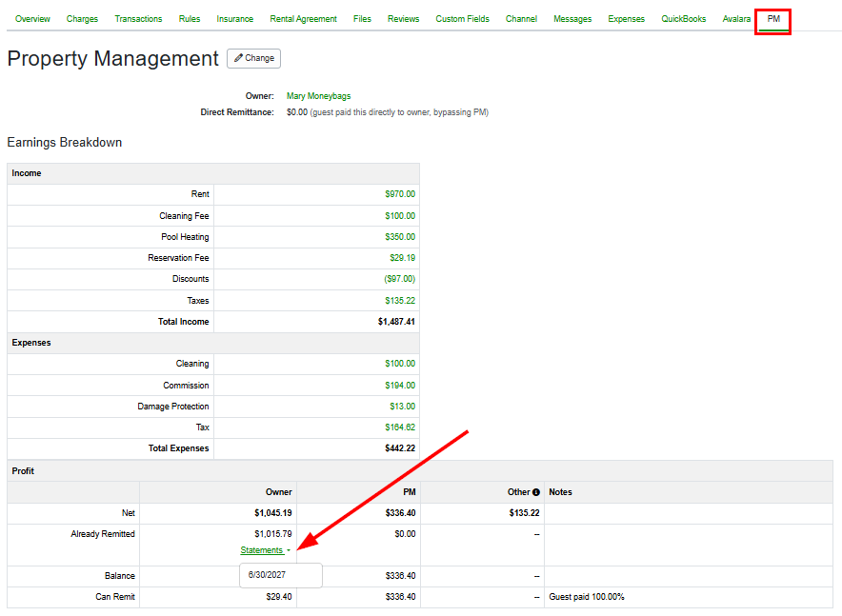Click the Cleaning Fee amount $100.00
The height and width of the screenshot is (616, 842).
[400, 216]
